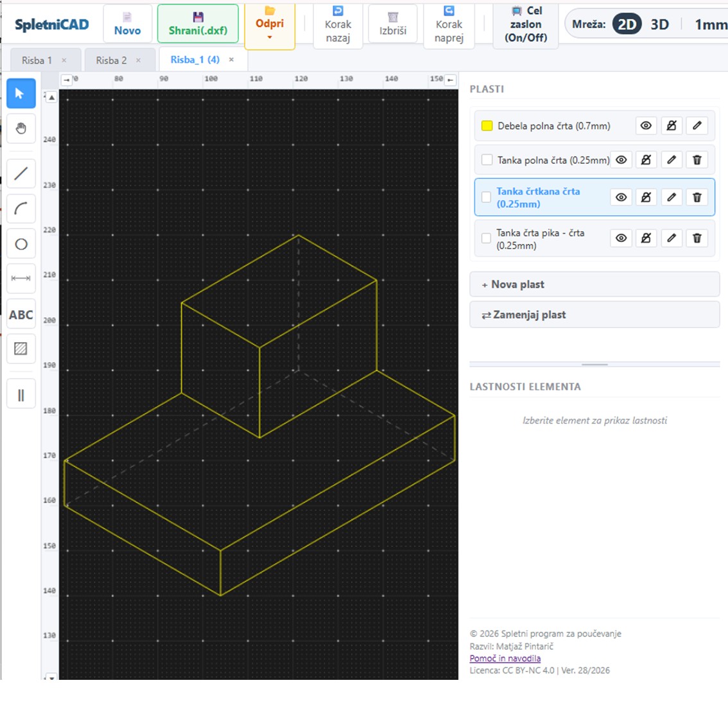
Task: Change the yellow color swatch of Debela layer
Action: pos(487,126)
